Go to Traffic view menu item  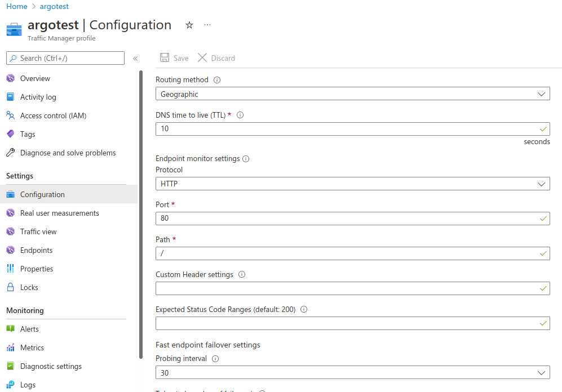[x=38, y=231]
